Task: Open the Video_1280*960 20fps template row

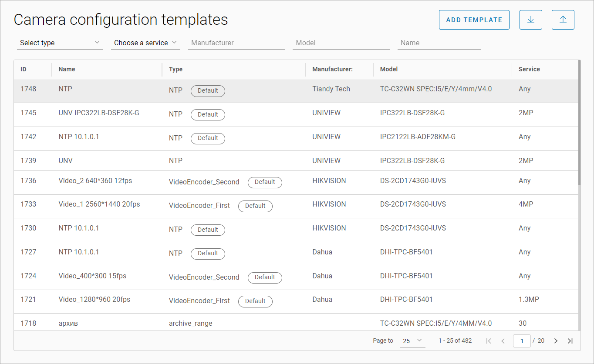Action: (x=94, y=300)
